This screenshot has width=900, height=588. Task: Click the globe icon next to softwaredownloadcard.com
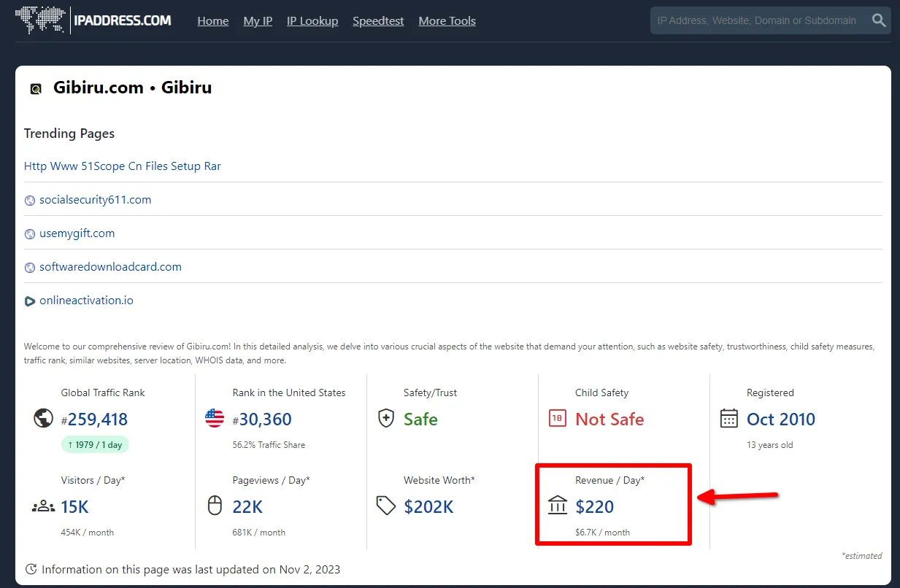coord(30,268)
